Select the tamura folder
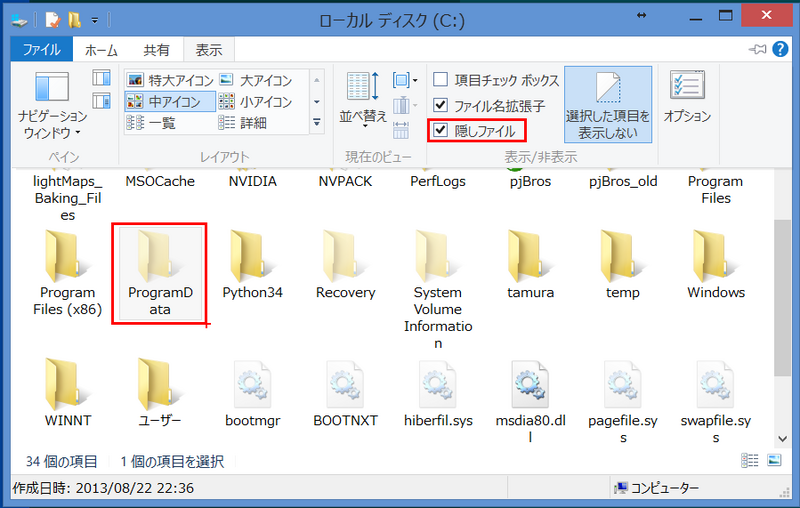This screenshot has width=800, height=508. pyautogui.click(x=531, y=265)
